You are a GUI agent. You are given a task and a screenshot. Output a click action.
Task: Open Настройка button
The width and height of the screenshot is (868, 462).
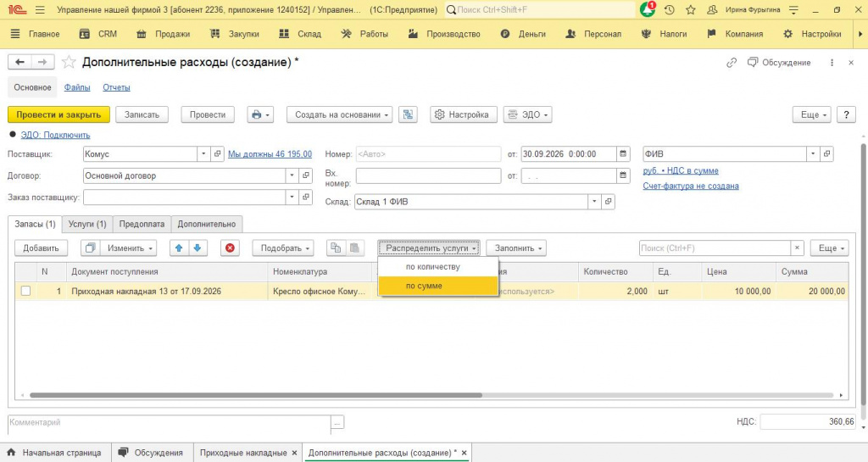tap(464, 114)
